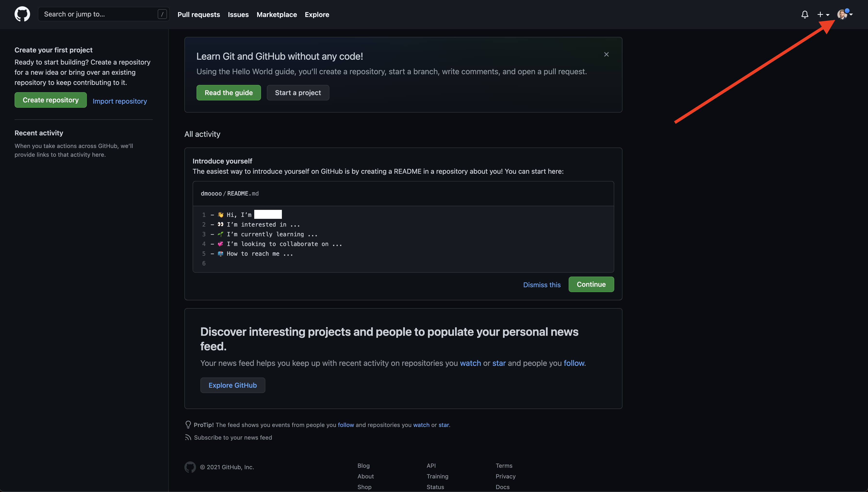This screenshot has width=868, height=492.
Task: Open Terms footer link
Action: click(x=504, y=465)
